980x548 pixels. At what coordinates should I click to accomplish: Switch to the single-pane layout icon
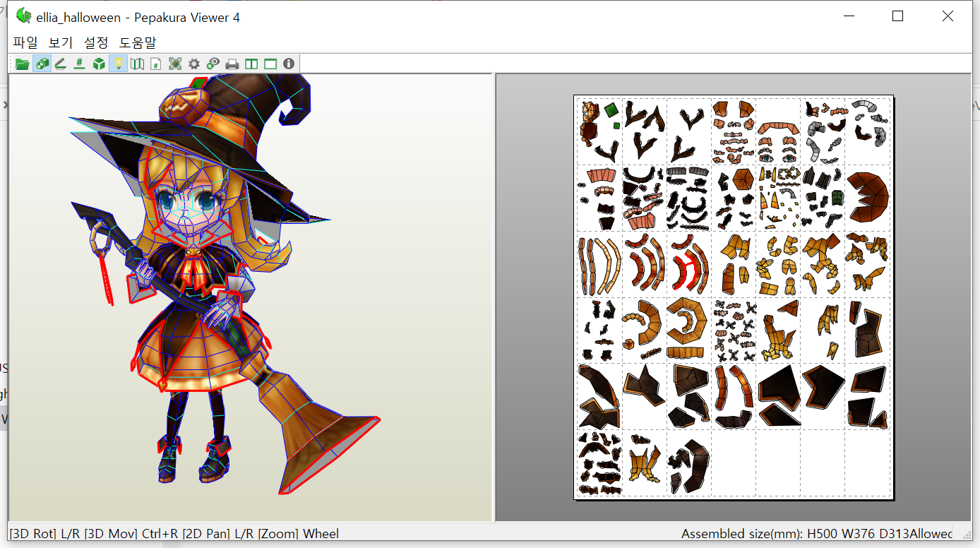(x=270, y=64)
